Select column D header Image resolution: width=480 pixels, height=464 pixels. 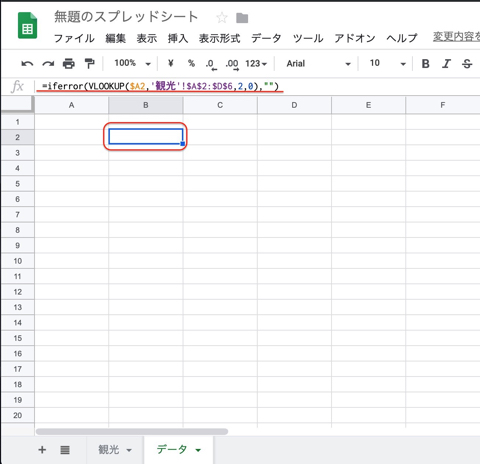pos(294,105)
